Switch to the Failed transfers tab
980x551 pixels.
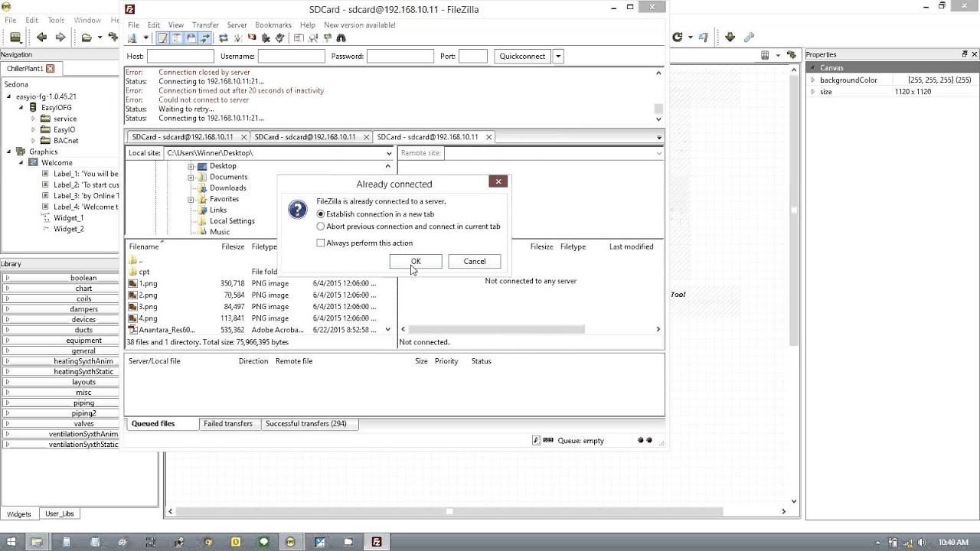pos(227,423)
